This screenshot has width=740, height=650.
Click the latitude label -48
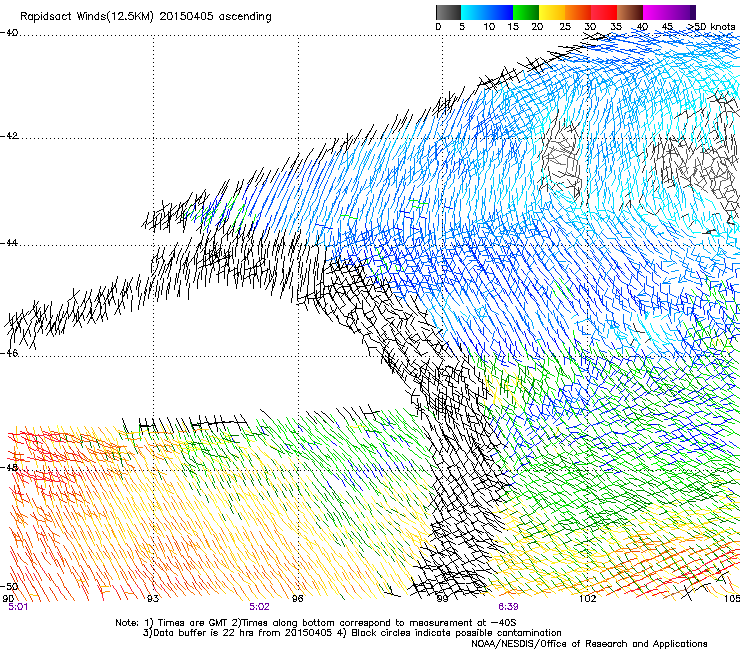tap(9, 467)
